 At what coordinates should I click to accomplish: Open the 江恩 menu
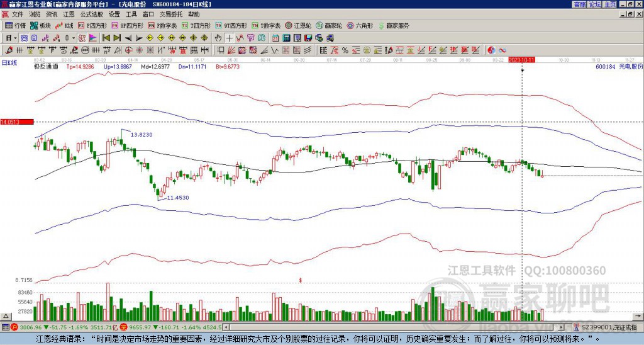[x=69, y=14]
